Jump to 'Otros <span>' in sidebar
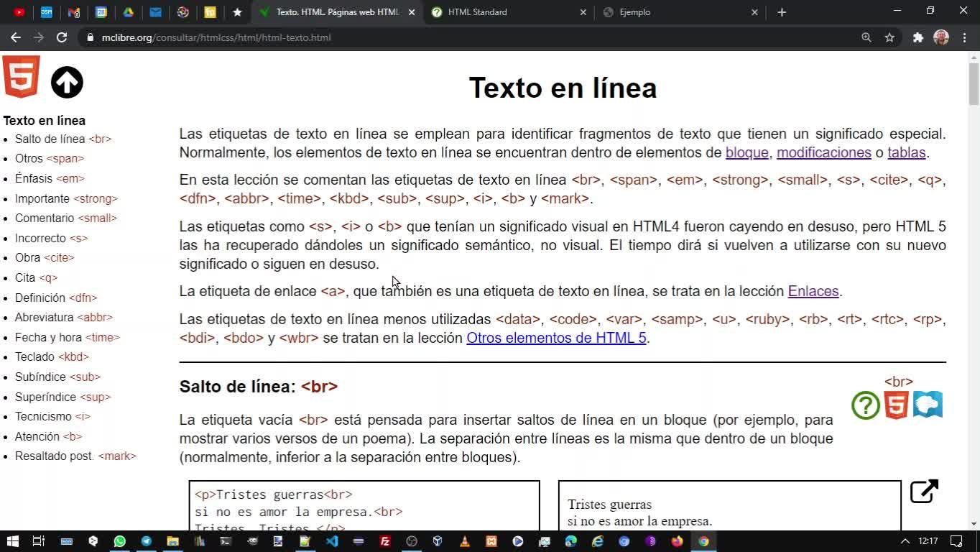980x552 pixels. (50, 158)
